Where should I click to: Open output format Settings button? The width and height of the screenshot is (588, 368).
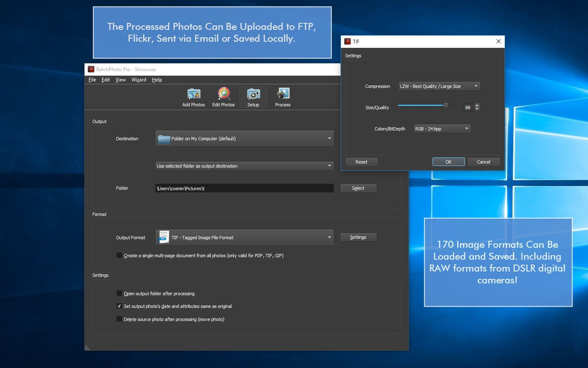point(358,237)
